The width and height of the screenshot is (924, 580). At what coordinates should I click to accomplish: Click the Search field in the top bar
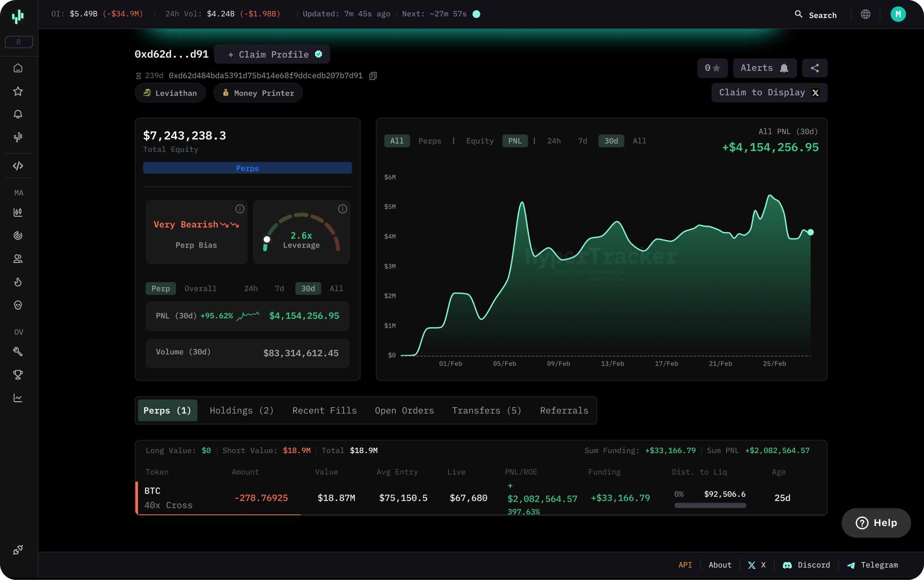816,15
